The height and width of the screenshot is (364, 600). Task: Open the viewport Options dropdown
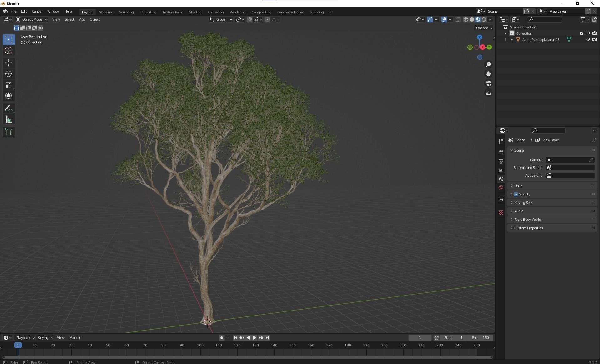tap(484, 28)
